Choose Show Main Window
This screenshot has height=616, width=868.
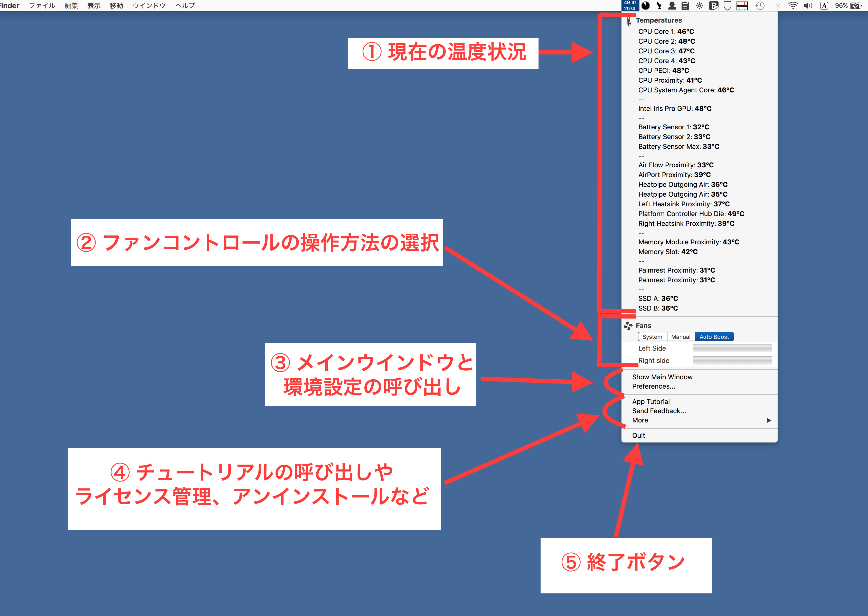click(662, 377)
